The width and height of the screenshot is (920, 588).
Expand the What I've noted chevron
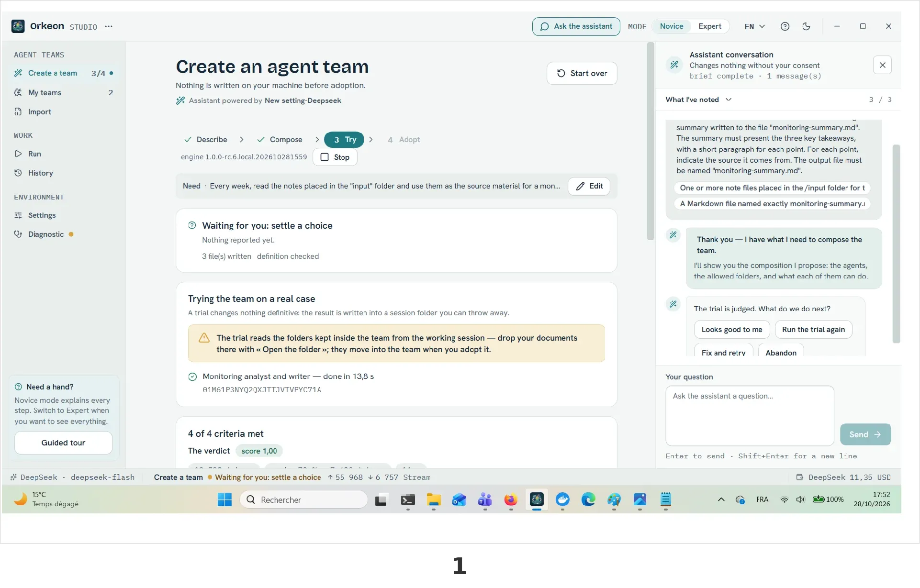click(729, 100)
